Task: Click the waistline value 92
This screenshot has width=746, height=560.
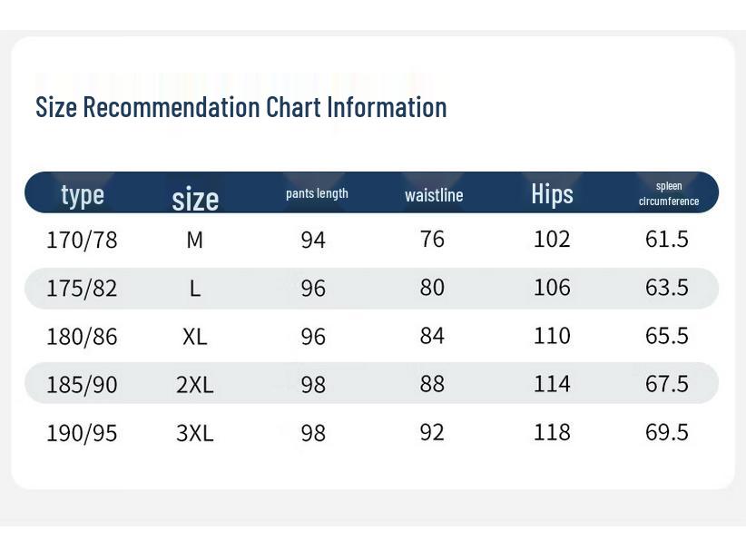Action: [432, 431]
